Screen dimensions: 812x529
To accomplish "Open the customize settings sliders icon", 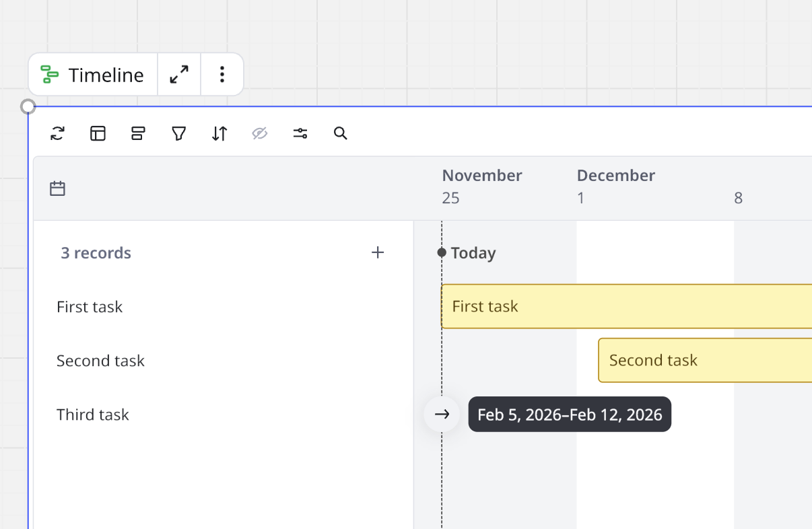I will click(300, 133).
